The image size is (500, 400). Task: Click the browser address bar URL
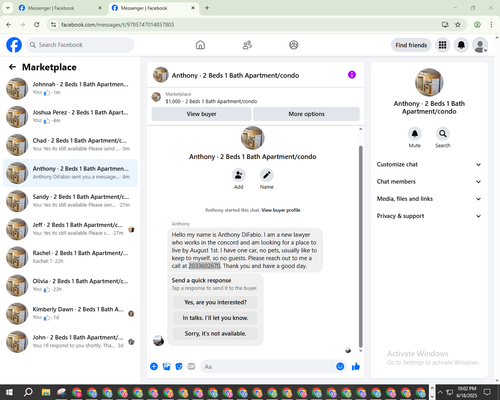coord(117,25)
